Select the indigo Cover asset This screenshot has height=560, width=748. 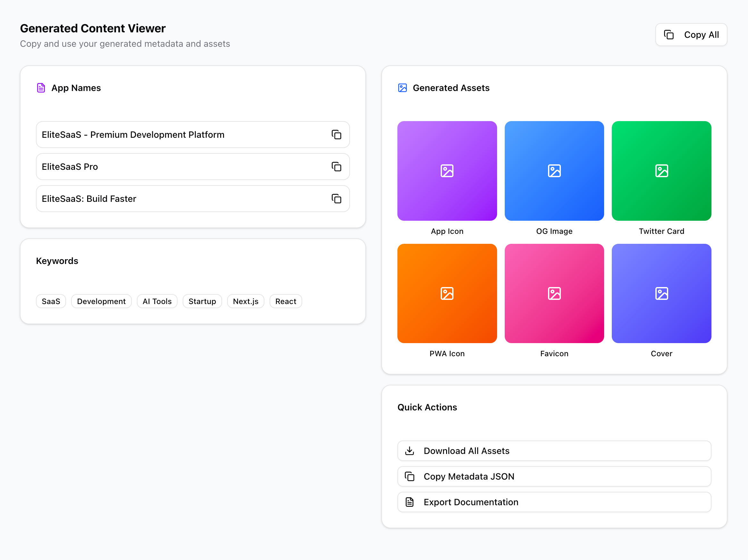[x=661, y=293]
